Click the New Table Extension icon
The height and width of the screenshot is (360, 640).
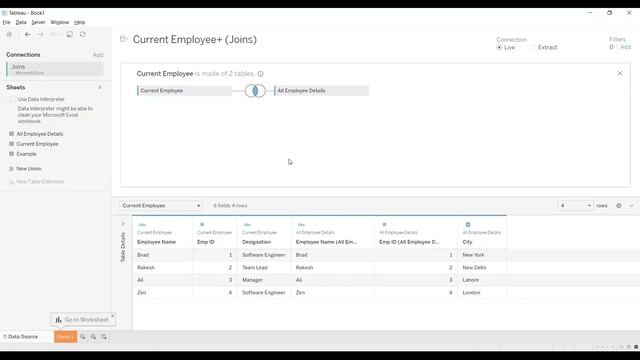click(x=11, y=182)
